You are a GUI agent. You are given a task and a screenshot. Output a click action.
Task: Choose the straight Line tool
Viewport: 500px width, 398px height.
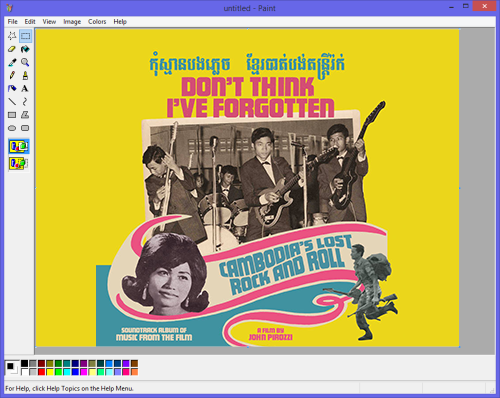[12, 102]
